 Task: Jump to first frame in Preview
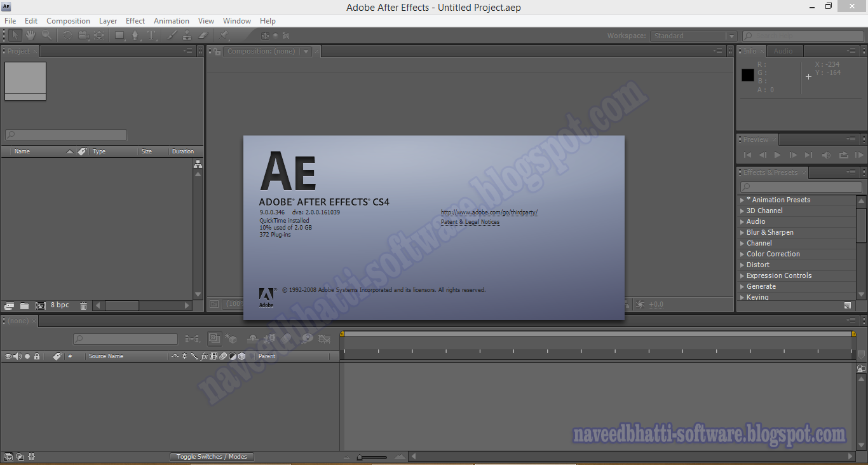coord(748,155)
